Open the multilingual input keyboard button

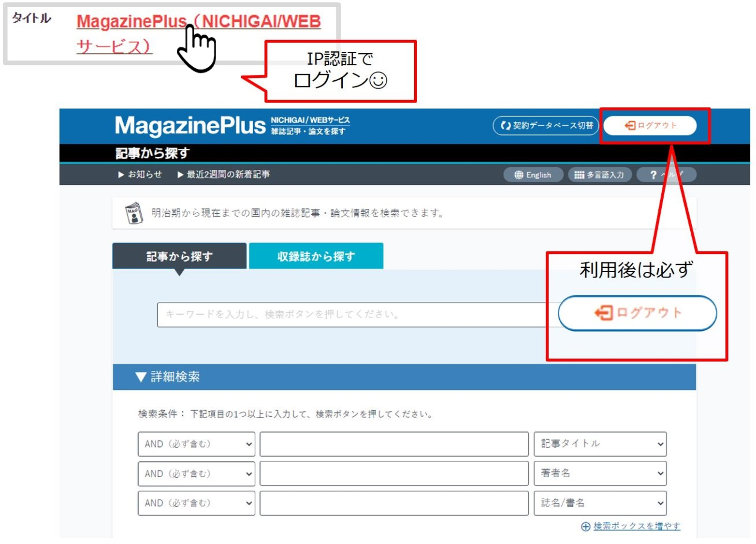click(599, 175)
